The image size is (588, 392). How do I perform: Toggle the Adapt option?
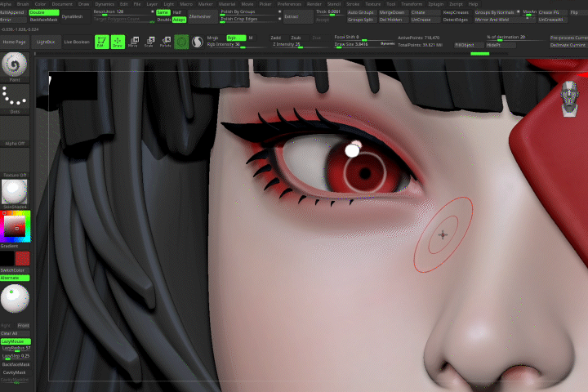tap(179, 20)
